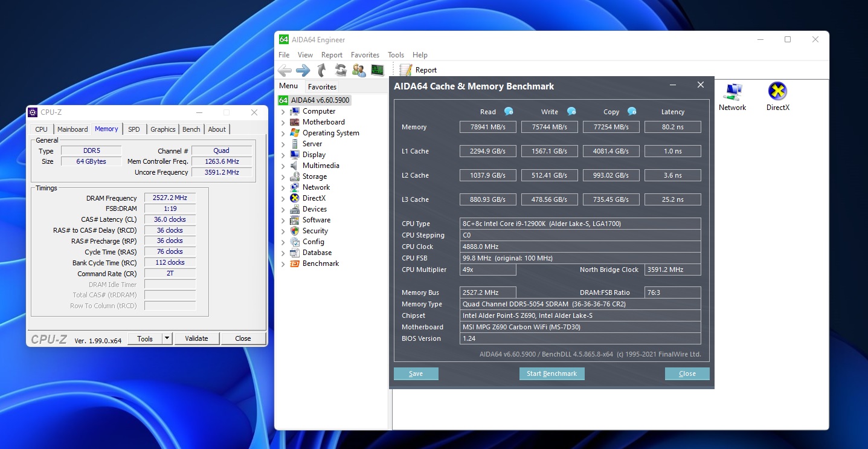
Task: Select the Server tree icon
Action: pos(295,144)
